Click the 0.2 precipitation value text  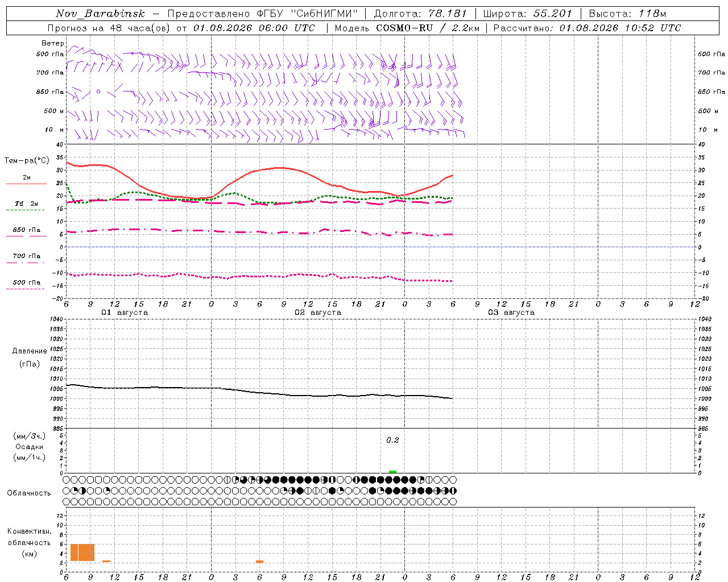[392, 440]
